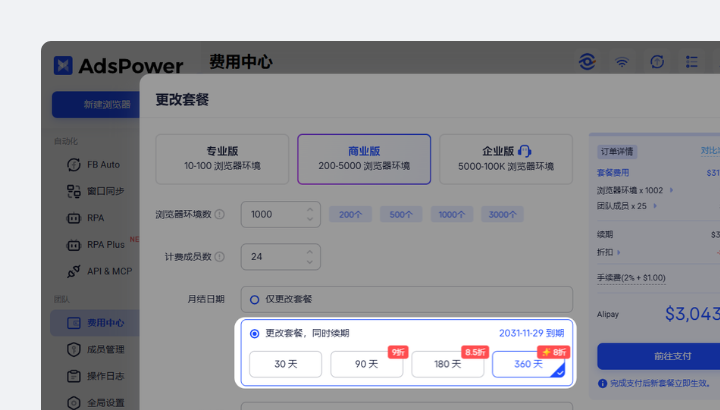Open 费用中心 in sidebar
This screenshot has width=720, height=410.
click(x=96, y=323)
